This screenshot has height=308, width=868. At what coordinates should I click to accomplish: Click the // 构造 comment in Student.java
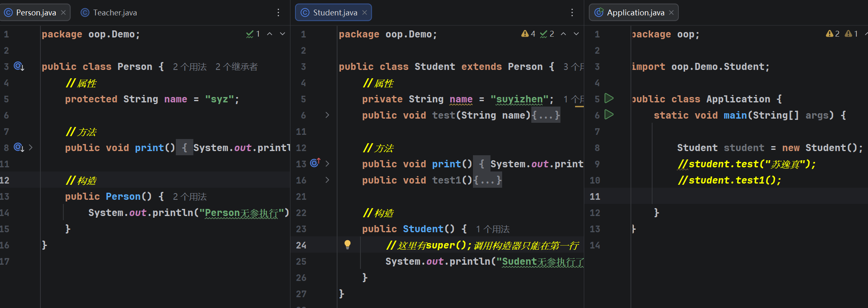pos(378,213)
